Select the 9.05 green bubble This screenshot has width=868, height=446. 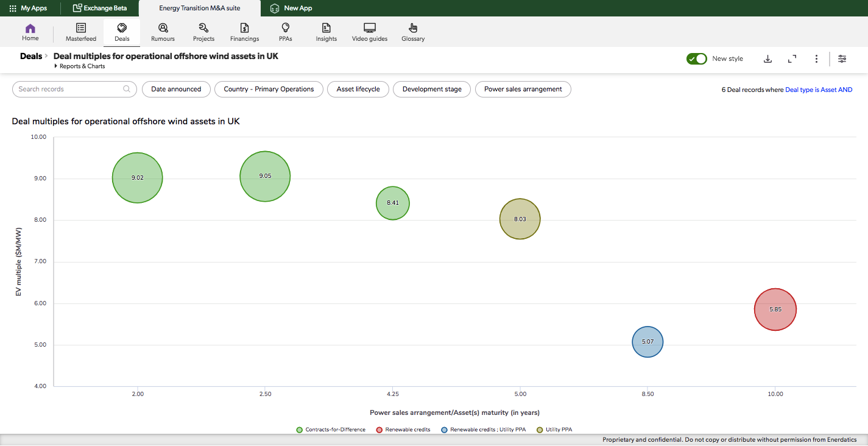265,176
